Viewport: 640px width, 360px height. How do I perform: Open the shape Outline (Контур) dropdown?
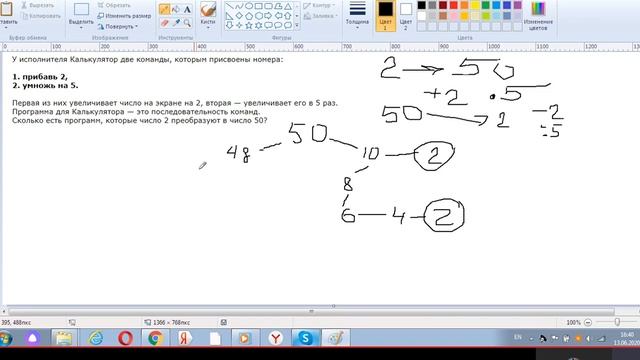tap(319, 6)
